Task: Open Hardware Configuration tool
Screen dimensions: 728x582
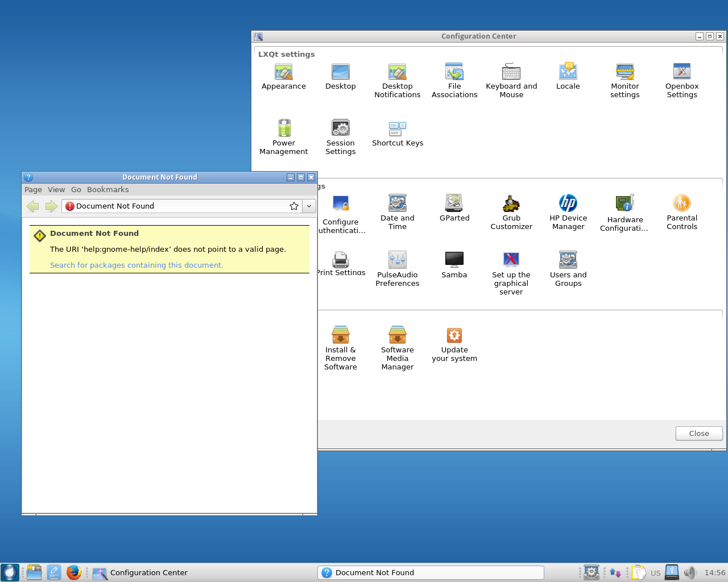Action: click(625, 213)
